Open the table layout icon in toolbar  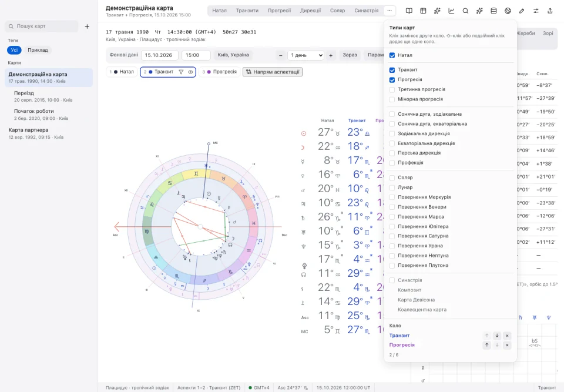(x=423, y=11)
